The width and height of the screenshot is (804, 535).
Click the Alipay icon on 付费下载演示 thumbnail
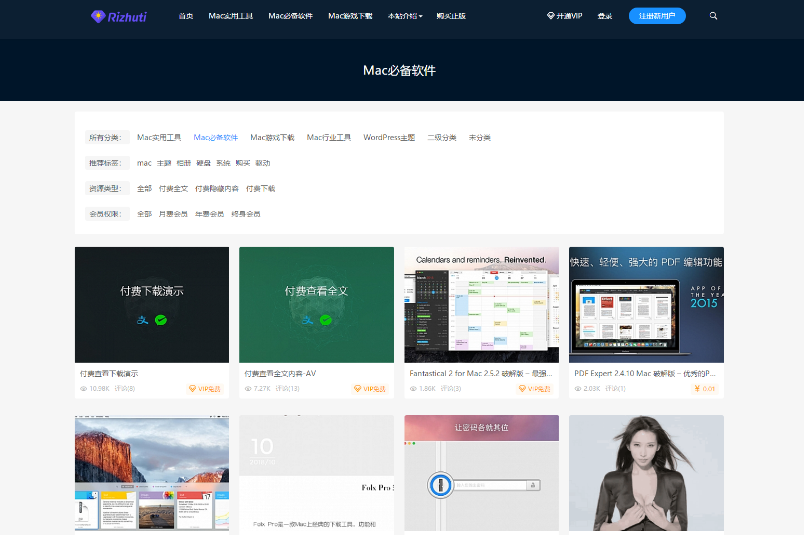point(143,320)
